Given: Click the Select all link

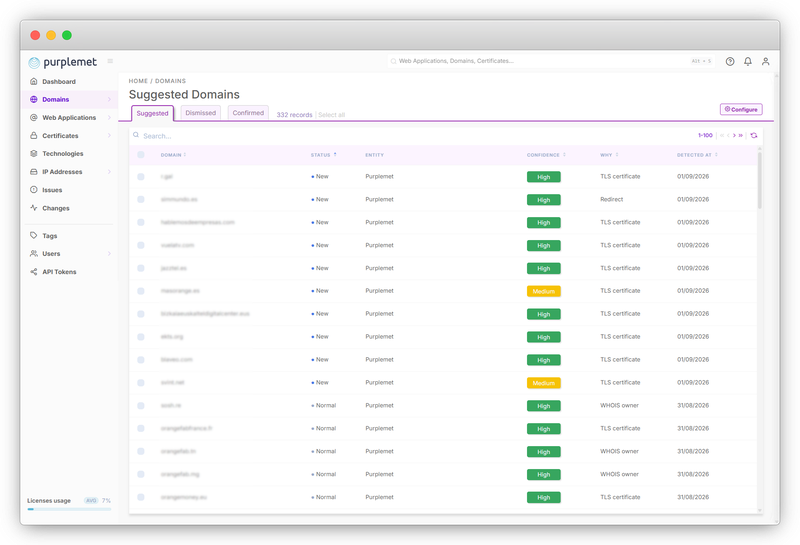Looking at the screenshot, I should [x=332, y=115].
